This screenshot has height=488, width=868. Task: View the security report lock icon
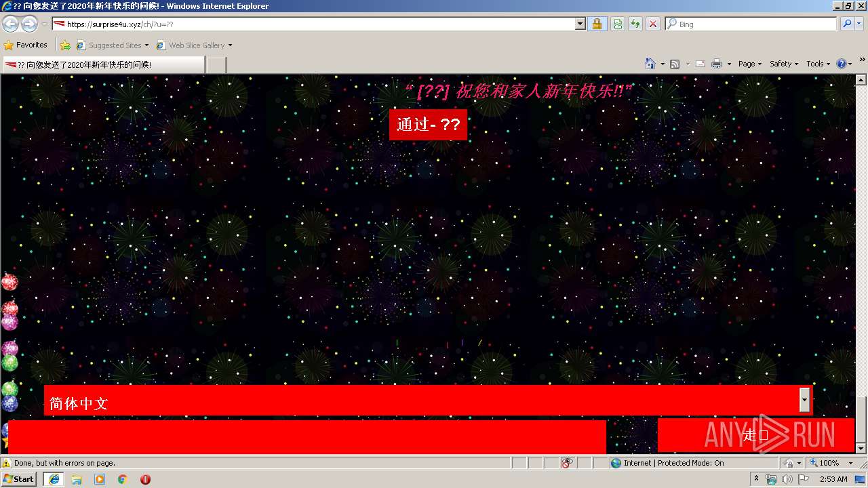(x=597, y=24)
